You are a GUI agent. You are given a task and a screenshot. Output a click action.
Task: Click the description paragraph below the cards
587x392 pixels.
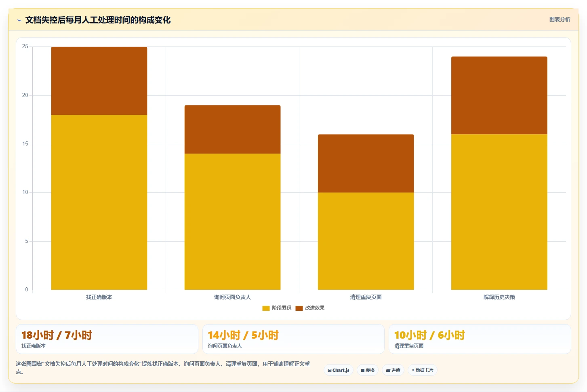tap(163, 368)
